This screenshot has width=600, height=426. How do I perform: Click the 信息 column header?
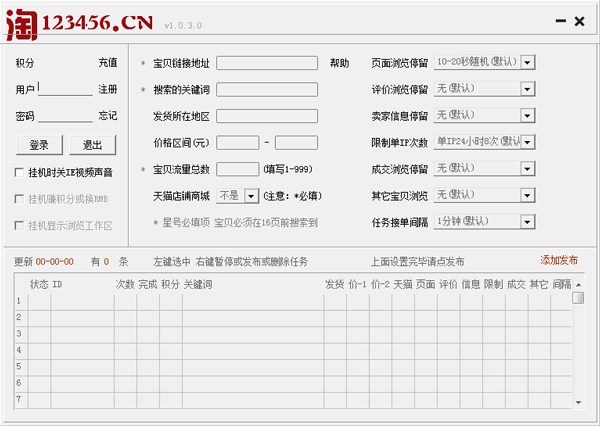(x=471, y=284)
